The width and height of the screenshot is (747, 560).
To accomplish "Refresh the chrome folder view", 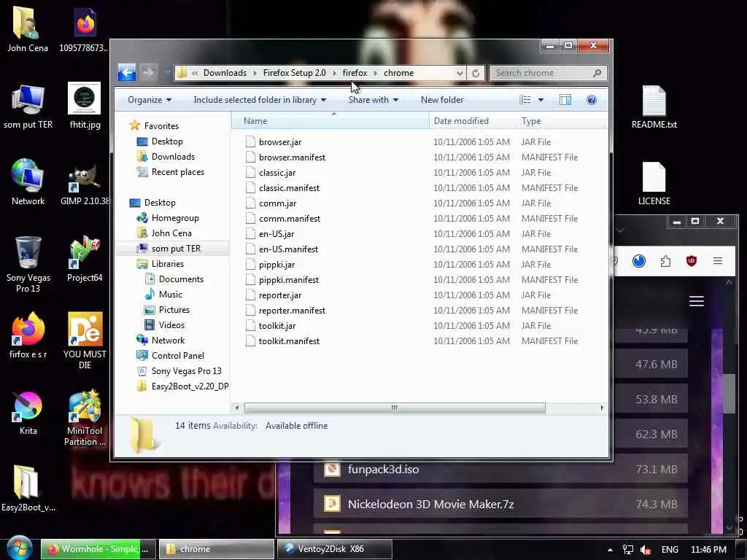I will click(x=476, y=73).
